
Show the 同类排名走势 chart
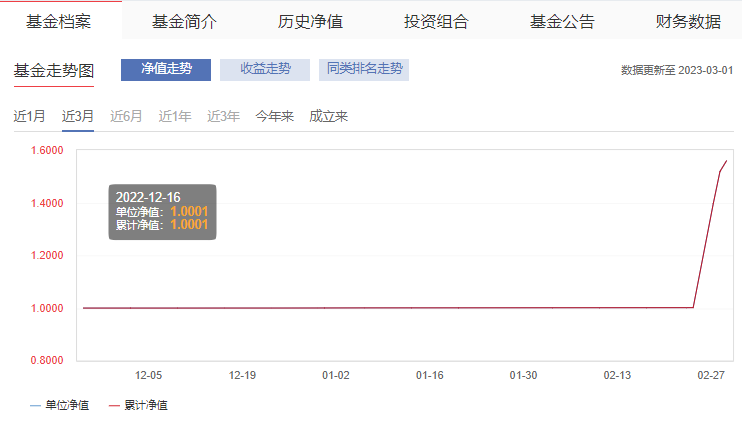364,70
